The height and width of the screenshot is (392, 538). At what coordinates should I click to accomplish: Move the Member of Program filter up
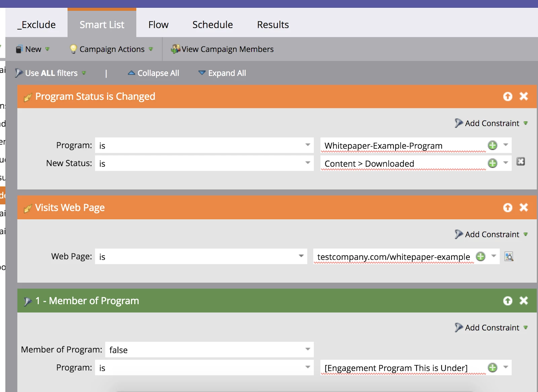[508, 301]
